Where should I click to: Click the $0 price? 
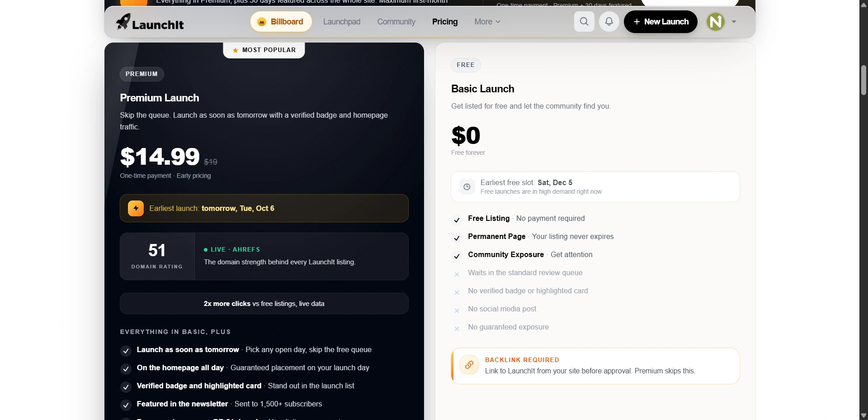[x=466, y=135]
